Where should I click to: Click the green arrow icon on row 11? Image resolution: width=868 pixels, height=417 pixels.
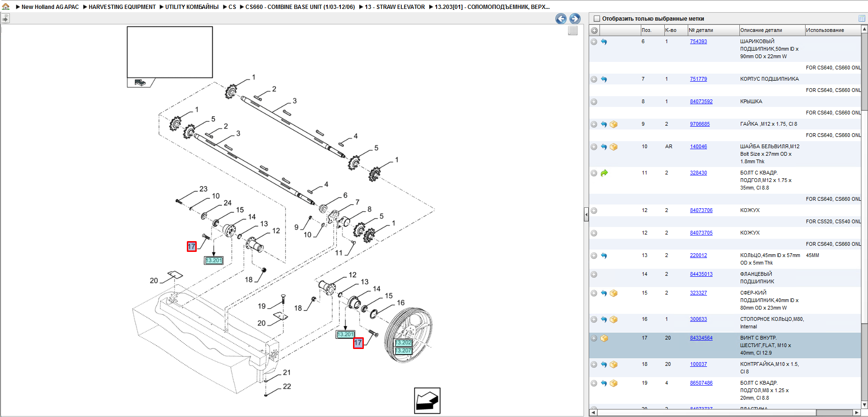pos(604,173)
